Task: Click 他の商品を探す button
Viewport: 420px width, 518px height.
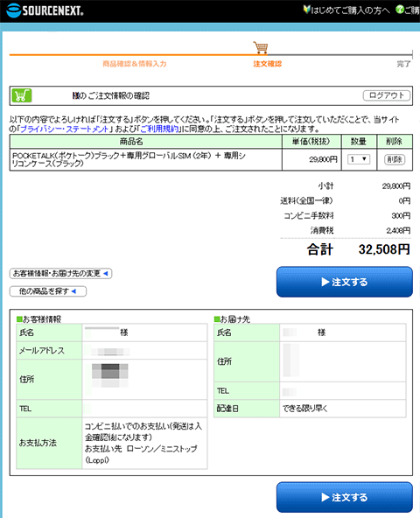Action: coord(48,291)
